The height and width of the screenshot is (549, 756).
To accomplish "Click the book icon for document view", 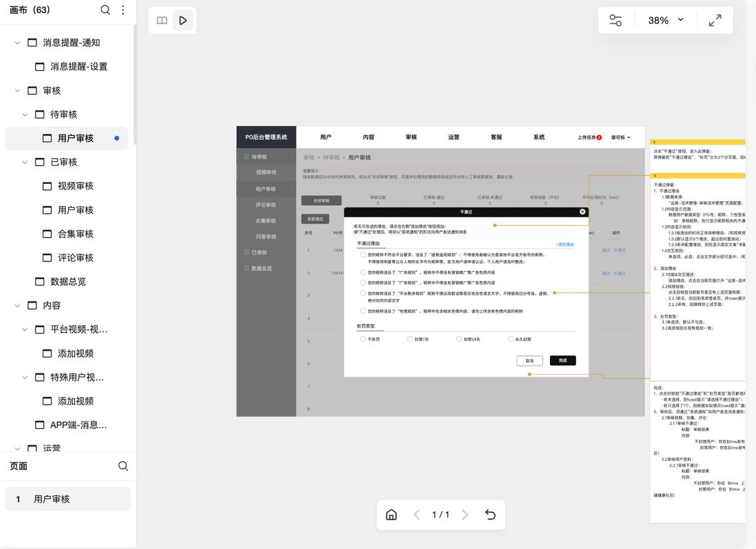I will [x=162, y=21].
